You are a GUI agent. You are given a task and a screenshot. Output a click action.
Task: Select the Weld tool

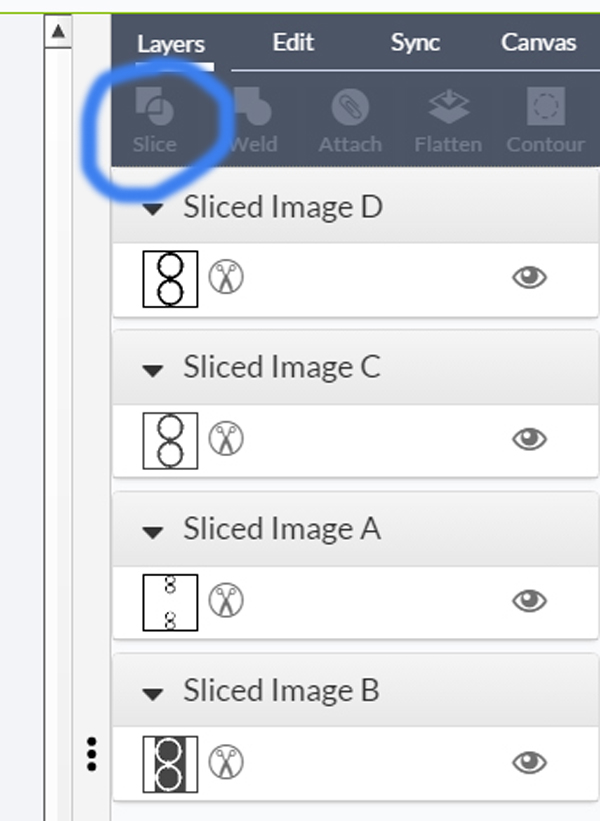[252, 106]
